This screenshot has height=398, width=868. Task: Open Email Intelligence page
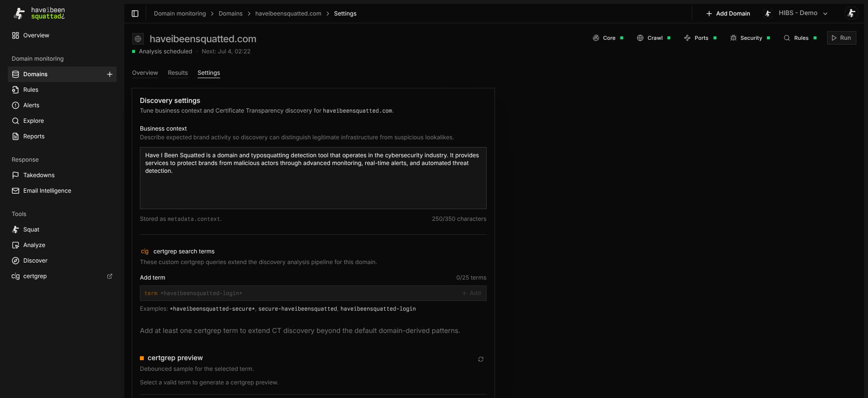[62, 191]
